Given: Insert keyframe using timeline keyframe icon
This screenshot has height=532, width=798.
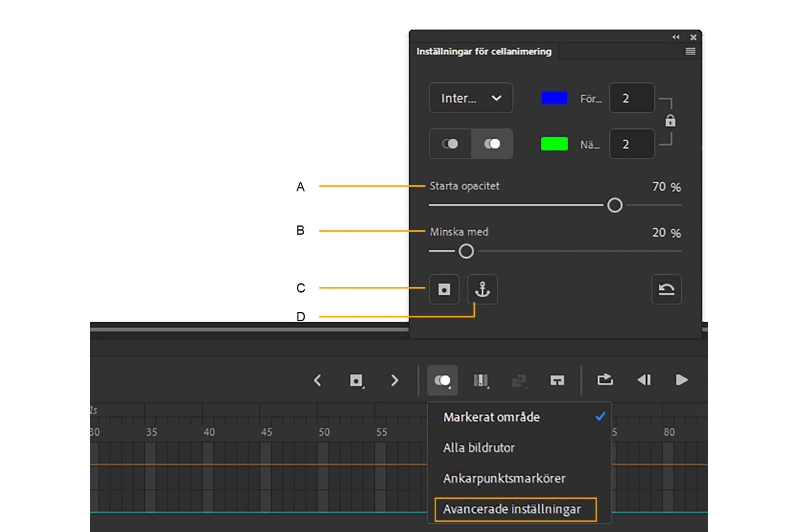Looking at the screenshot, I should (x=356, y=380).
